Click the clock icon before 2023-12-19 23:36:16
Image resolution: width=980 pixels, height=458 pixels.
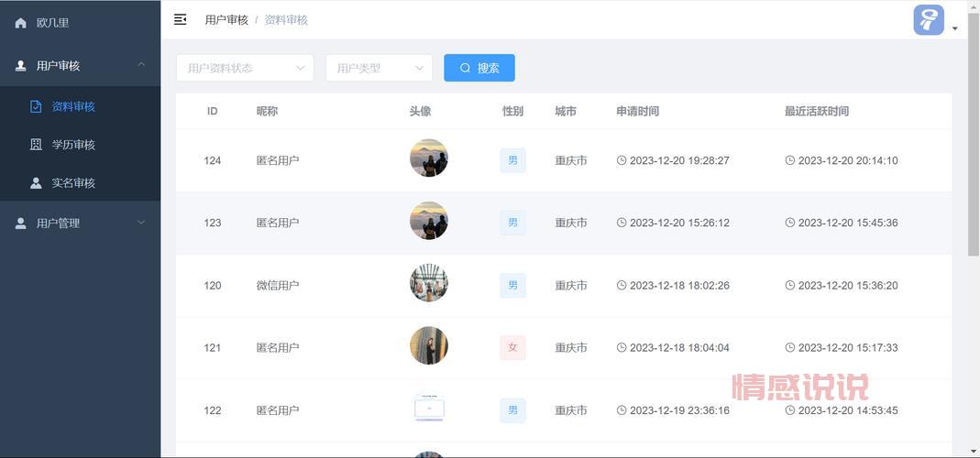622,410
